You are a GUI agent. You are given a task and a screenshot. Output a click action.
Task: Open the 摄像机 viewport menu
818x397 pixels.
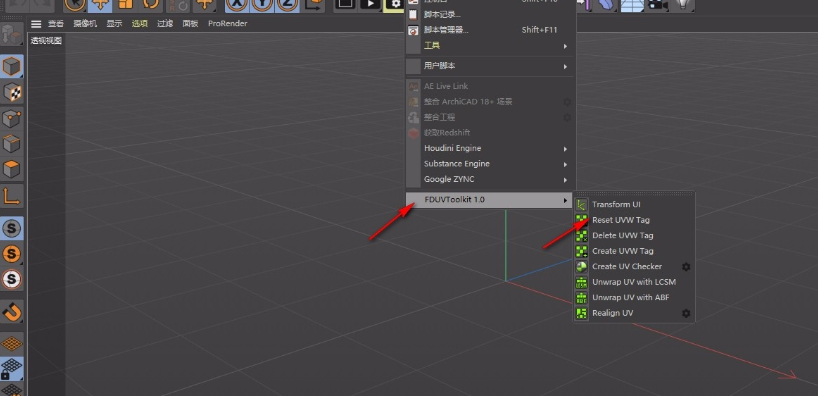(85, 23)
